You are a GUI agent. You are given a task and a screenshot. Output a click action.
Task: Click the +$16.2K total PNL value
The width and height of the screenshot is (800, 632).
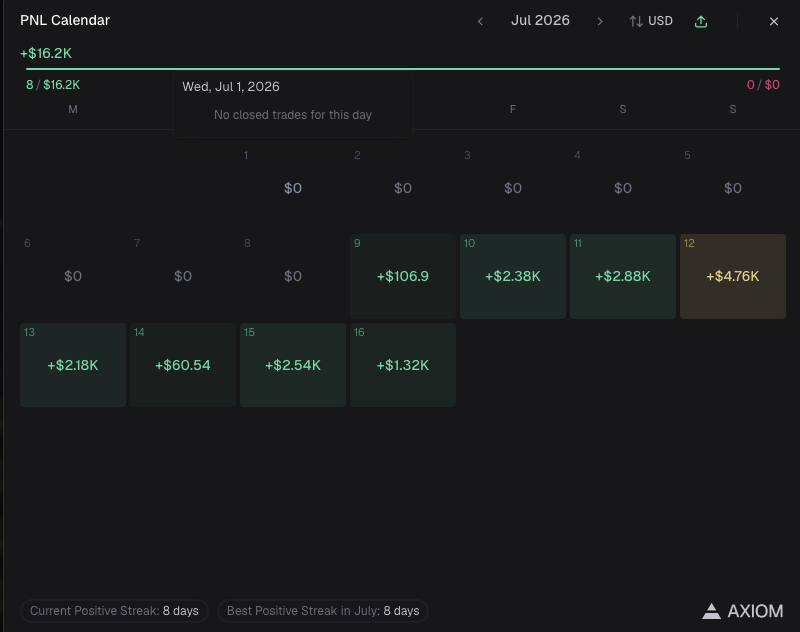pos(46,53)
